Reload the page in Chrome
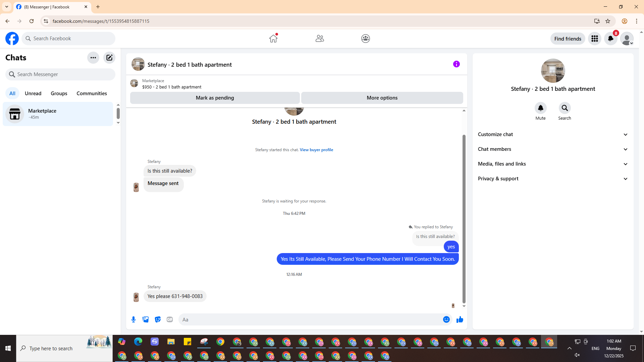 [32, 21]
